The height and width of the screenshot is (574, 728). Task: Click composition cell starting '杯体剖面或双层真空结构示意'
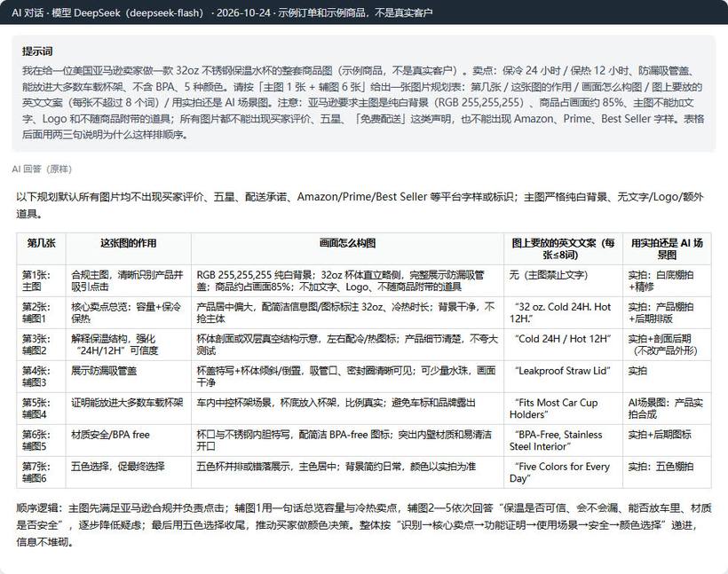click(x=347, y=345)
